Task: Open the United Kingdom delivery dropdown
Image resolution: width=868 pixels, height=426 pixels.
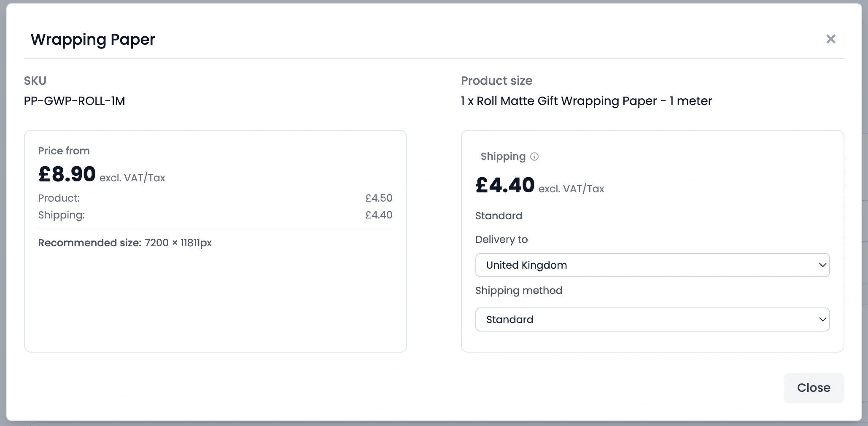Action: [652, 265]
